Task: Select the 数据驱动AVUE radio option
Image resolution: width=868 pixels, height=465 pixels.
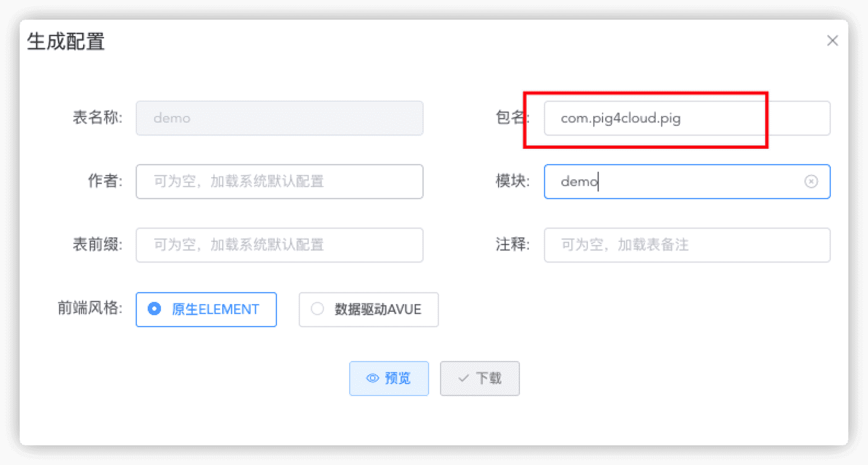Action: [368, 310]
